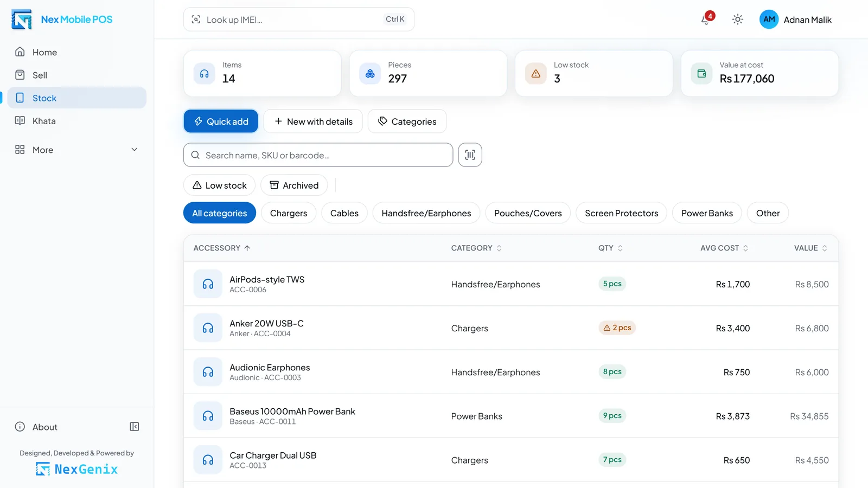Viewport: 868px width, 488px height.
Task: Collapse the sidebar panel icon
Action: pyautogui.click(x=135, y=427)
